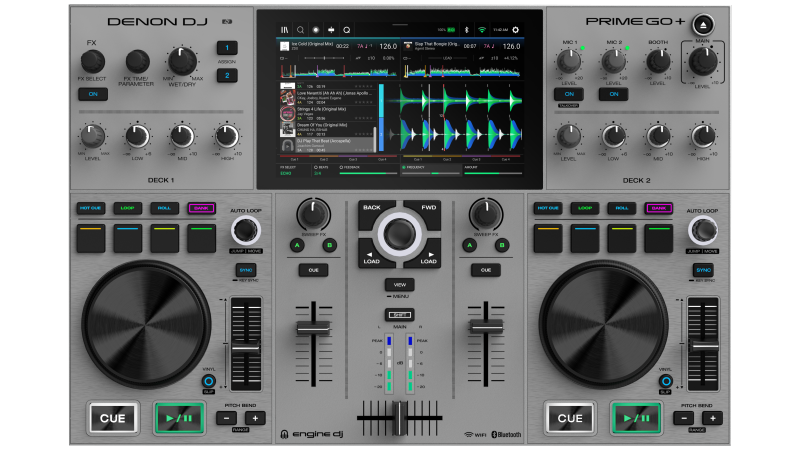Open the settings gear on the touchscreen
The width and height of the screenshot is (800, 450).
515,30
